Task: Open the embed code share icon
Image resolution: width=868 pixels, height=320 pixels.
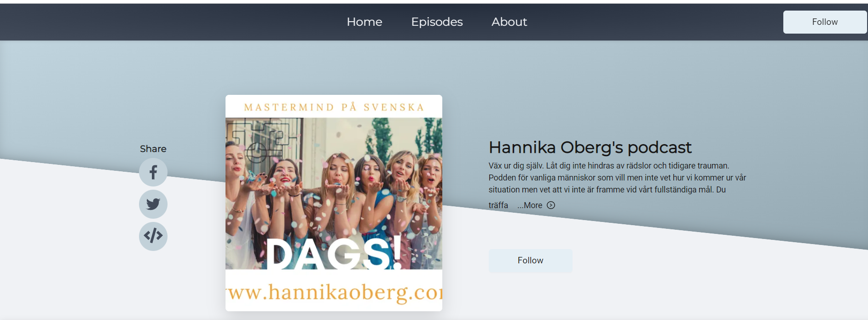Action: 153,236
